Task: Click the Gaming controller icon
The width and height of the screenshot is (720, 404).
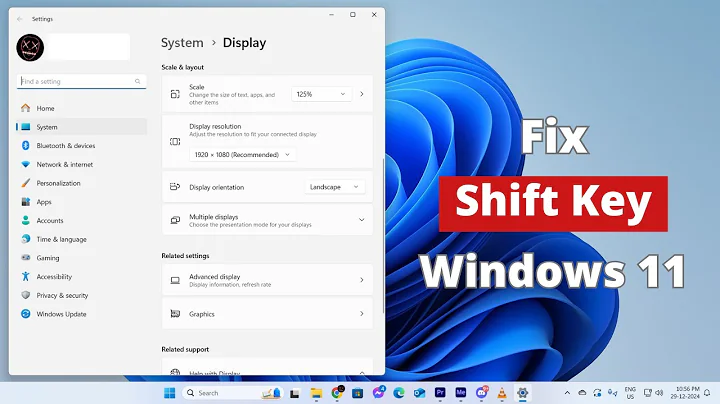Action: [x=26, y=258]
